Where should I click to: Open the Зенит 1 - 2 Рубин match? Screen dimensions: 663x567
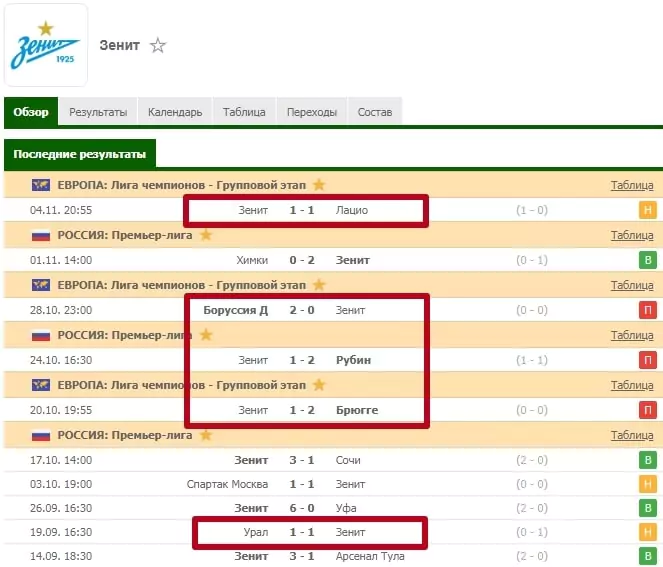coord(334,360)
